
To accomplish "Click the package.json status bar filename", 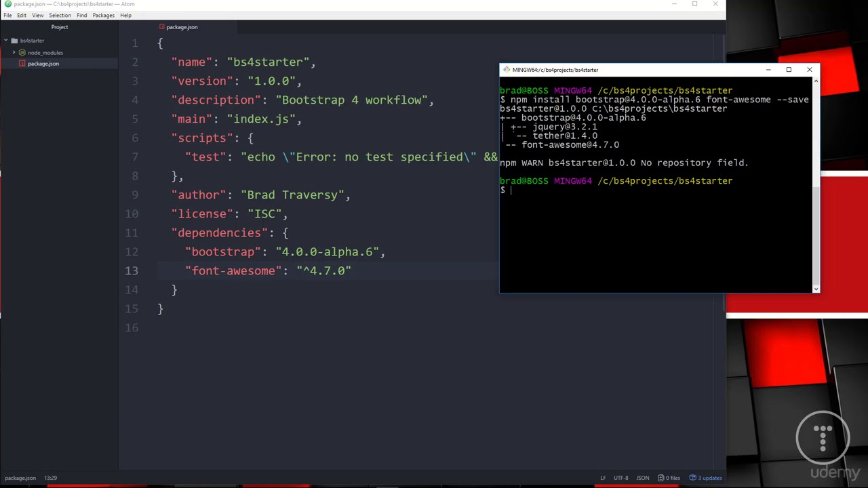I will click(x=20, y=478).
